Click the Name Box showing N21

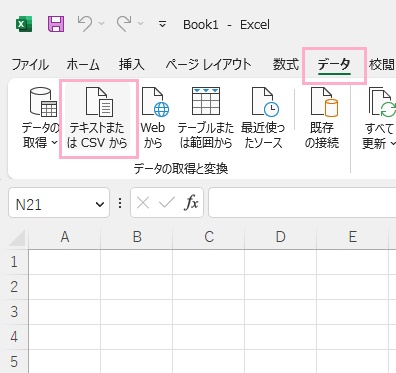coord(53,204)
